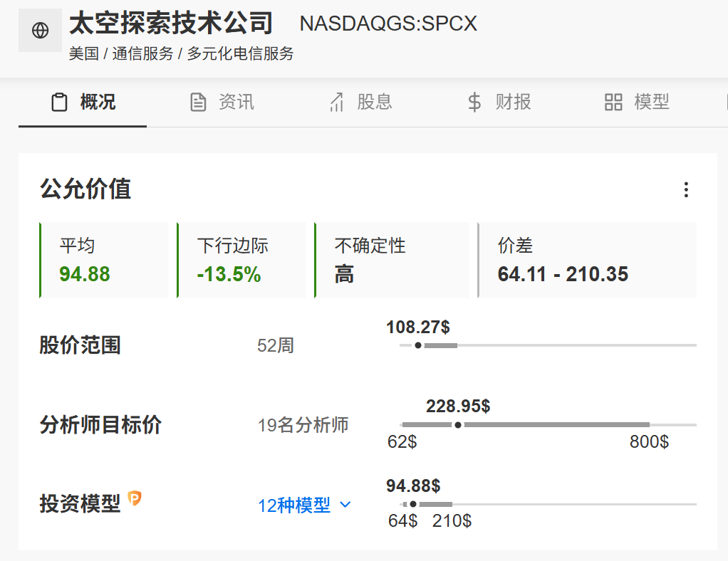Click the 平均 94.88 card

point(105,260)
